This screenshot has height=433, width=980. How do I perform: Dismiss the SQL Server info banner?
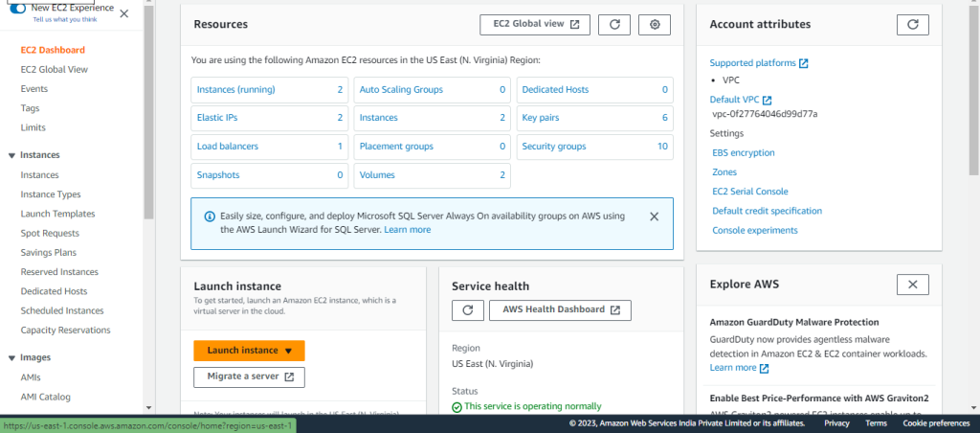tap(655, 216)
